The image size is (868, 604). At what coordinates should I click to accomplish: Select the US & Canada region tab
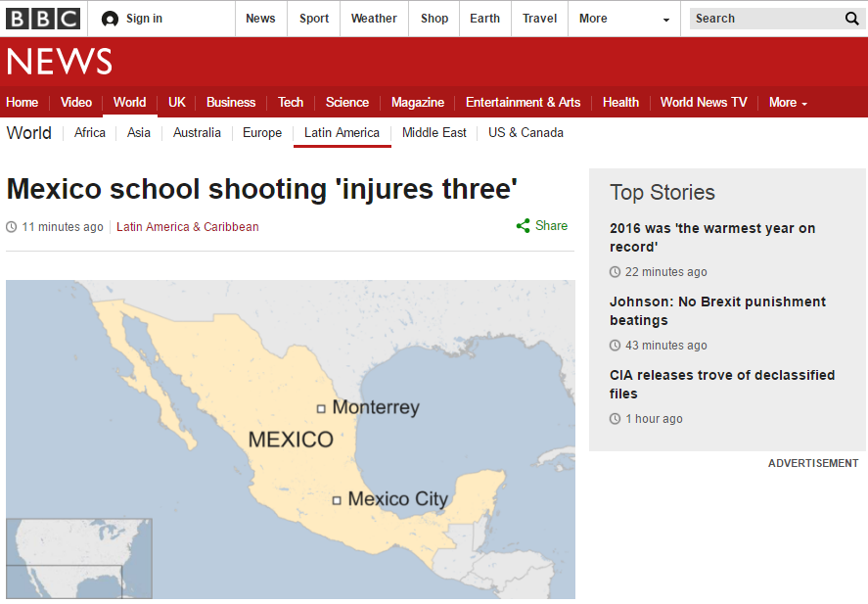tap(525, 132)
